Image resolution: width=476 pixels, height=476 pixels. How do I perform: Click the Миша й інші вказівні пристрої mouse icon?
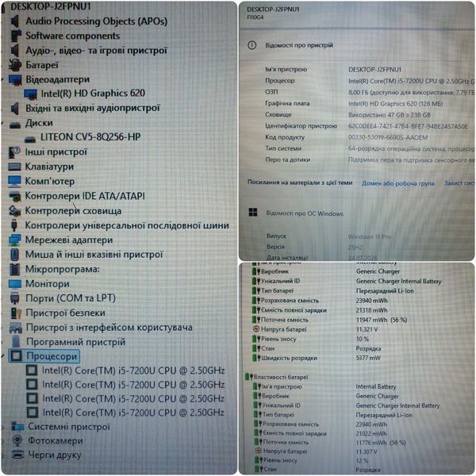[14, 255]
